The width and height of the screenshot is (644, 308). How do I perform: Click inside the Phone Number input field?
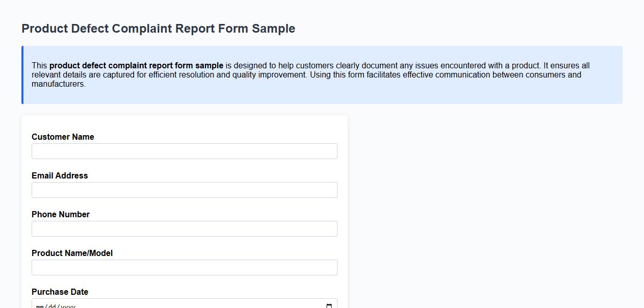coord(185,228)
